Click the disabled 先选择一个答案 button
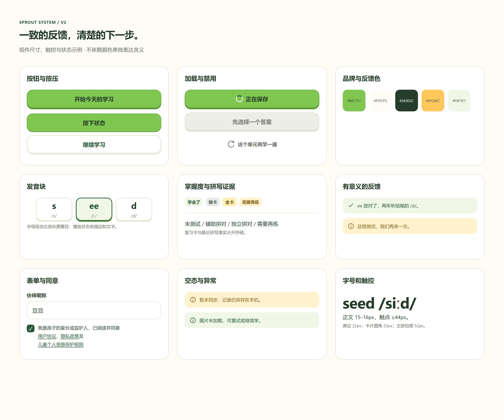Screen dimensions: 504x420 252,122
